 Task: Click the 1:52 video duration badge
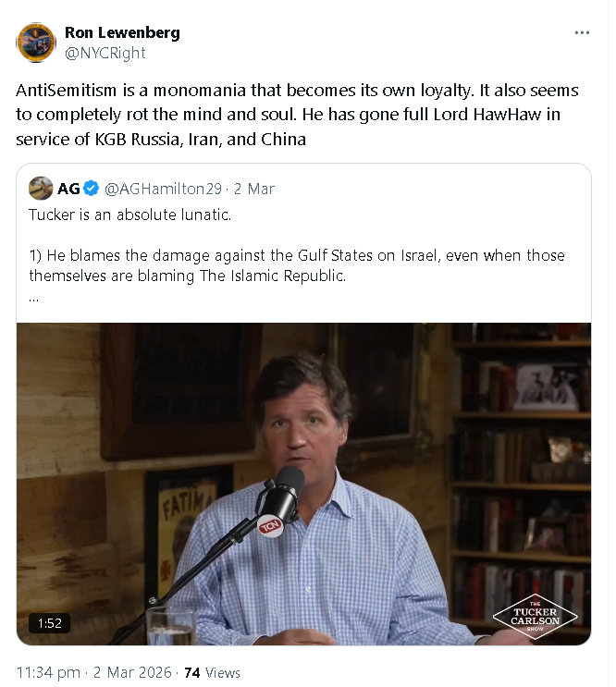50,623
